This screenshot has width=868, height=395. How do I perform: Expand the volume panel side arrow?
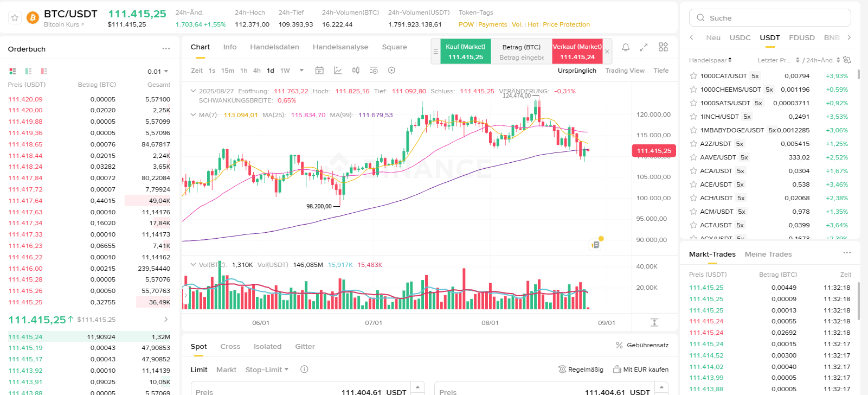185,295
